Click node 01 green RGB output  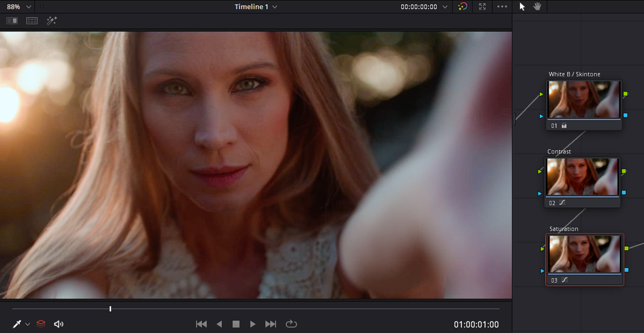pos(625,94)
